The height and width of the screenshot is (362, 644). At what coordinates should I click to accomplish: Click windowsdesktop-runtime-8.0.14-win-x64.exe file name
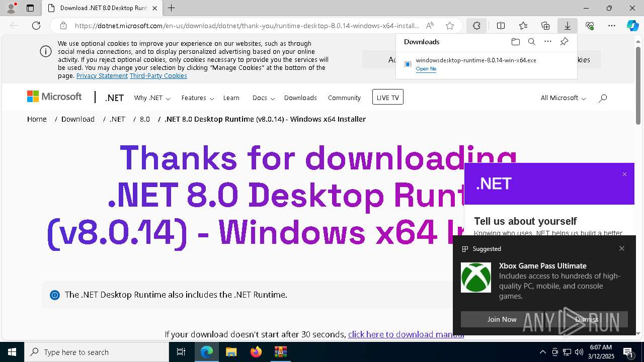point(476,60)
